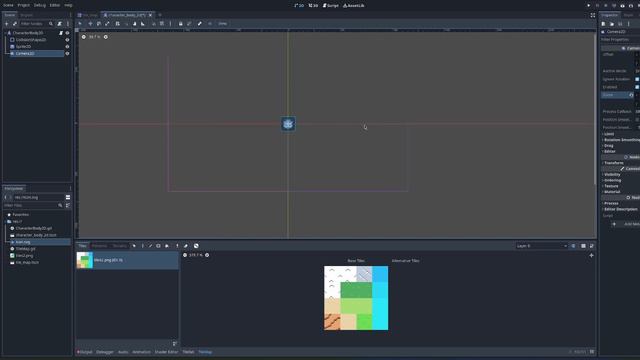Open the Debugger bottom panel

point(105,352)
